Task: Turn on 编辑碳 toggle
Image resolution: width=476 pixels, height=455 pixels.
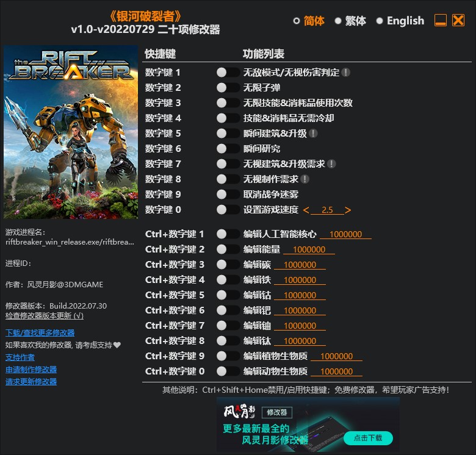Action: point(228,265)
